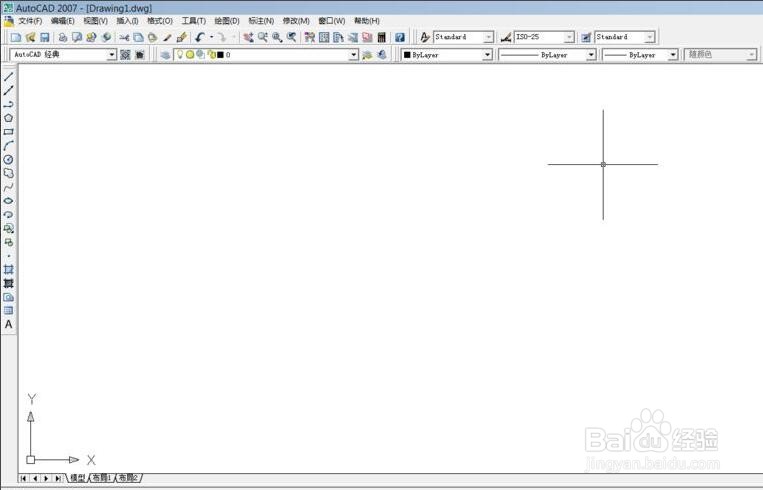Image resolution: width=763 pixels, height=490 pixels.
Task: Select the Polygon tool
Action: (x=8, y=118)
